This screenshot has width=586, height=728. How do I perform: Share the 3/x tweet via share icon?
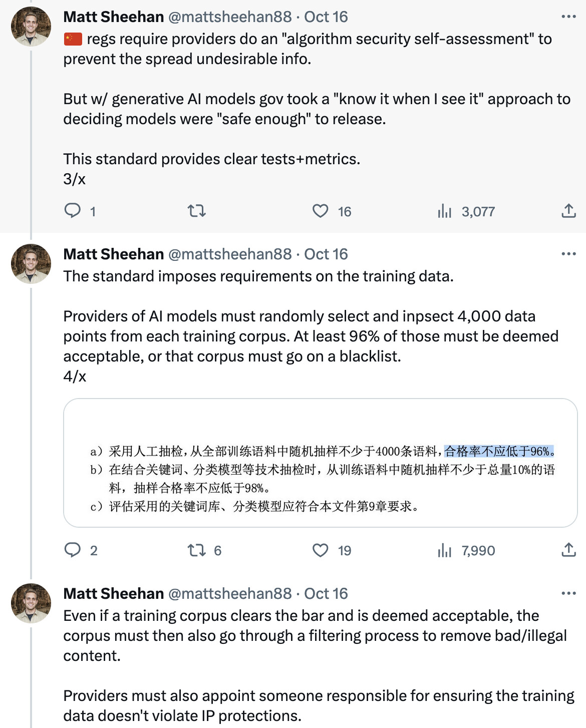click(568, 211)
